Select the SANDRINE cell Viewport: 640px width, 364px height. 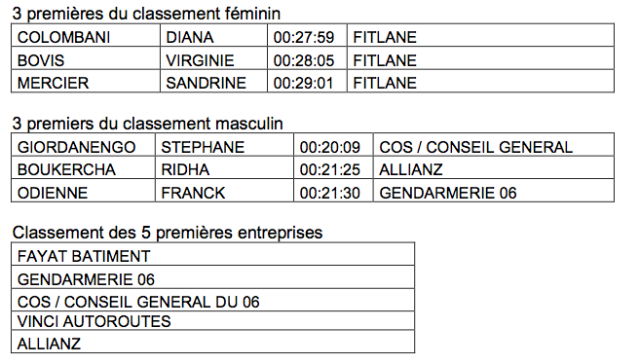213,81
